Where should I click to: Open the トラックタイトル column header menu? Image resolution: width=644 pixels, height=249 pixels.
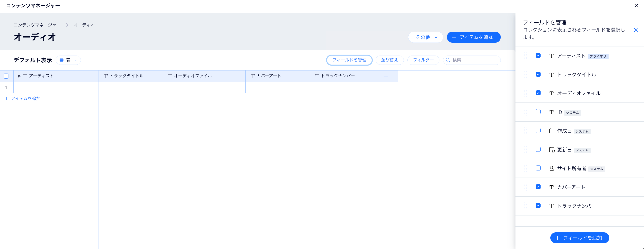(x=130, y=76)
